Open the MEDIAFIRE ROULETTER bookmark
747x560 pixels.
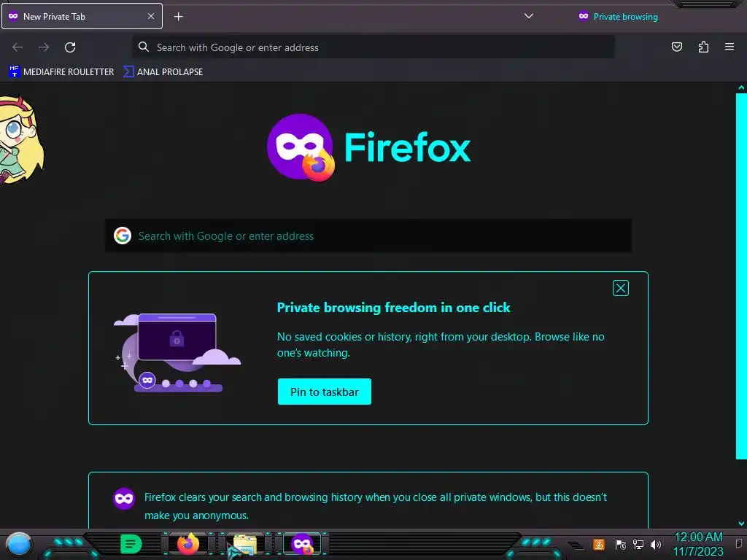click(61, 72)
